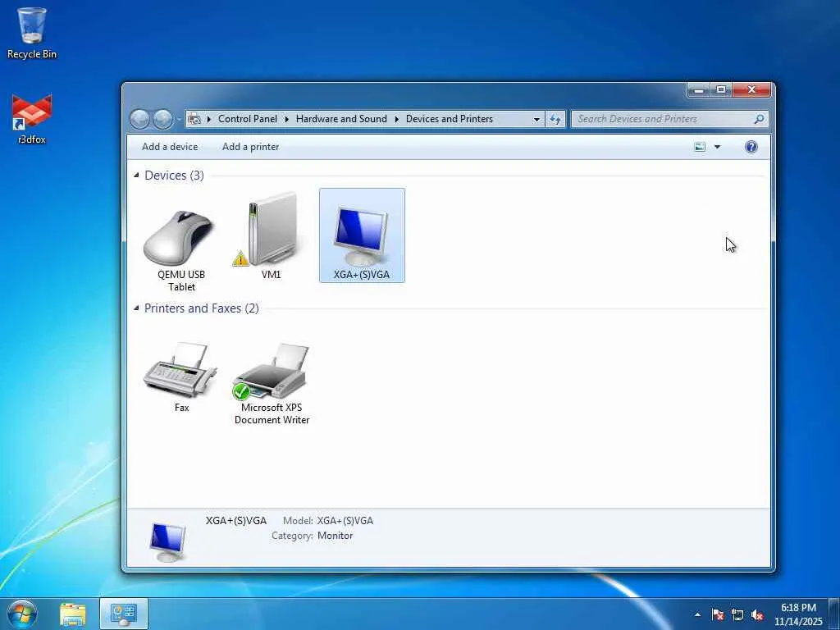Click the monitor icon in the details pane
This screenshot has height=630, width=840.
coord(167,541)
